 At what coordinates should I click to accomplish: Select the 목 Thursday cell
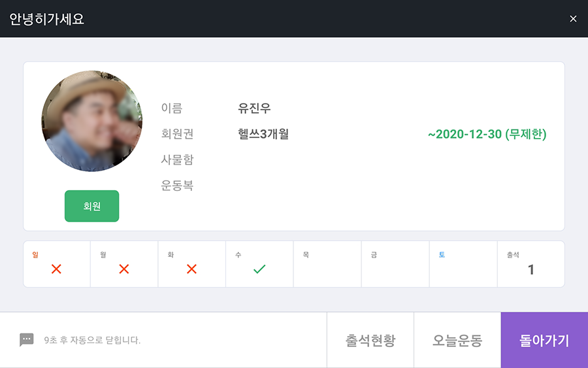coord(327,264)
